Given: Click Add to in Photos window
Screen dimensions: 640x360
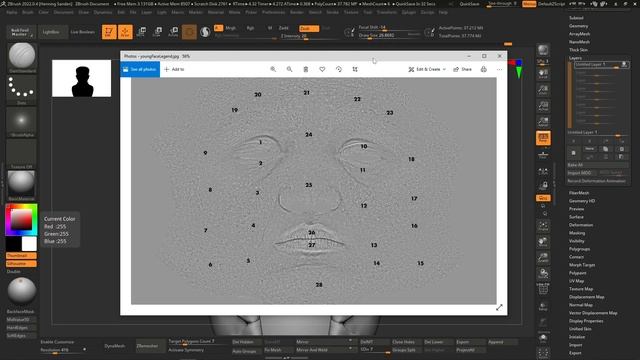Looking at the screenshot, I should 174,69.
